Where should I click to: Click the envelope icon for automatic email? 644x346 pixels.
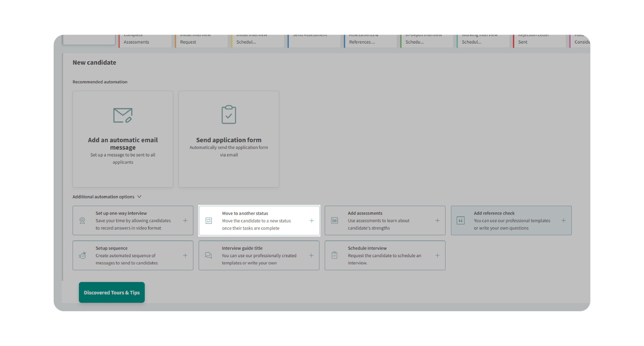point(123,115)
